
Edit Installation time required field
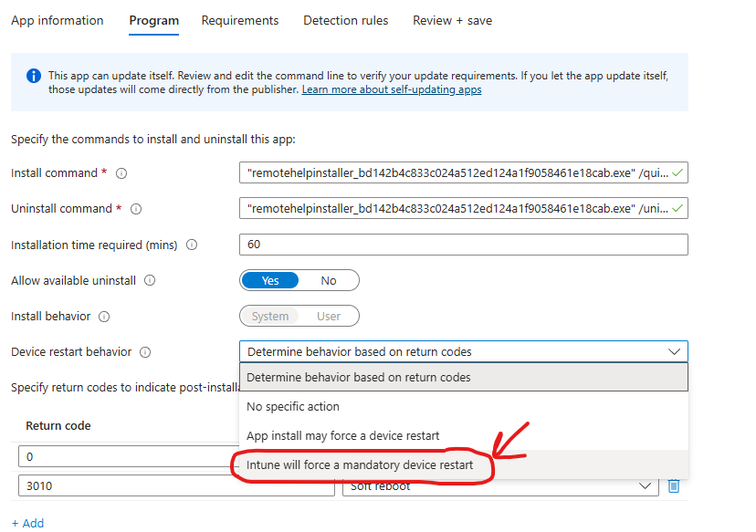point(463,245)
